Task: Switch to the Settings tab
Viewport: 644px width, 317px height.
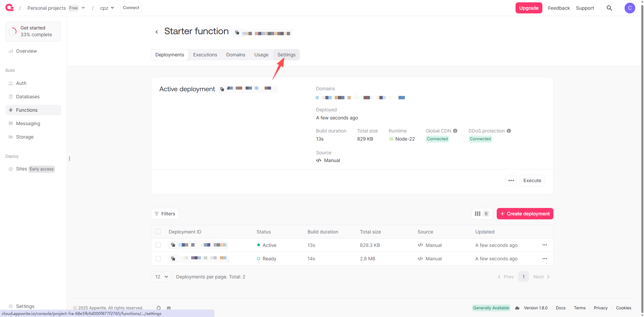Action: pos(286,55)
